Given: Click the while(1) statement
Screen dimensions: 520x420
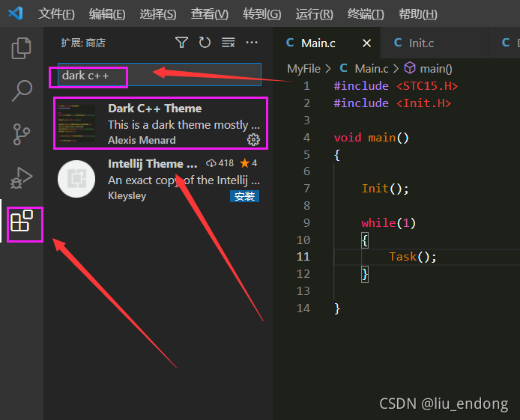Looking at the screenshot, I should click(x=388, y=223).
